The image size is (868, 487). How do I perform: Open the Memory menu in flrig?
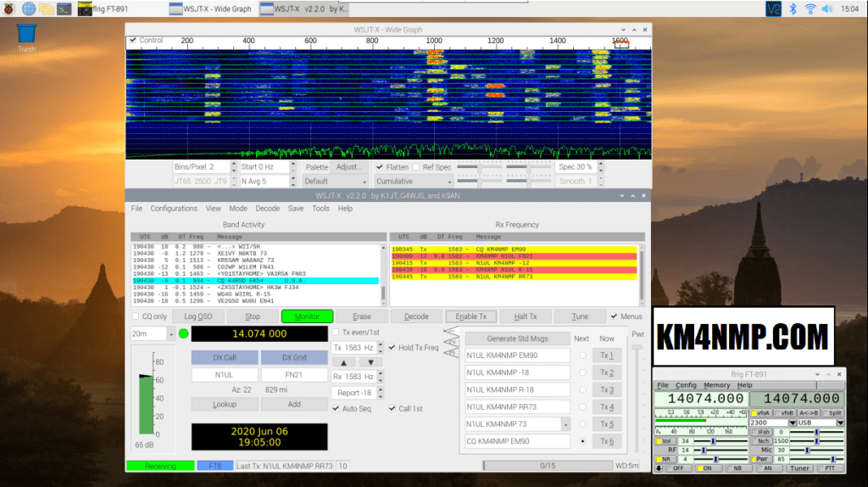(716, 385)
